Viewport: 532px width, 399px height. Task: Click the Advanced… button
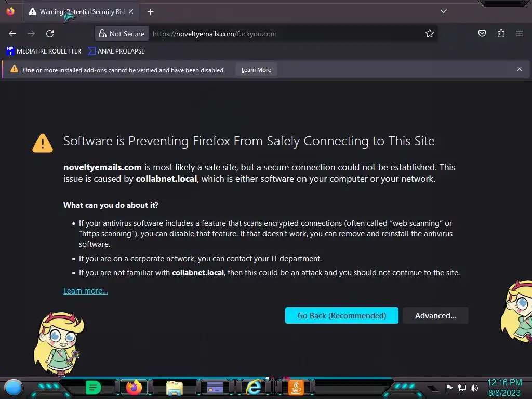(436, 315)
